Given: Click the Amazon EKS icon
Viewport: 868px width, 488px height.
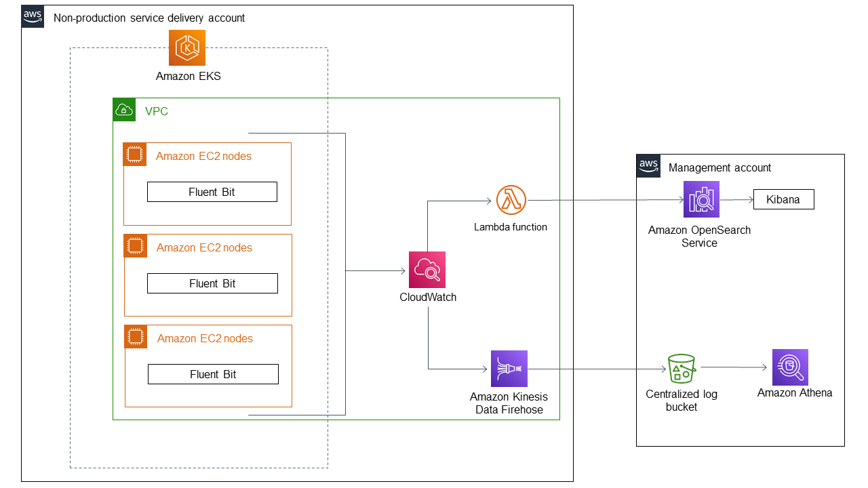Looking at the screenshot, I should [187, 47].
